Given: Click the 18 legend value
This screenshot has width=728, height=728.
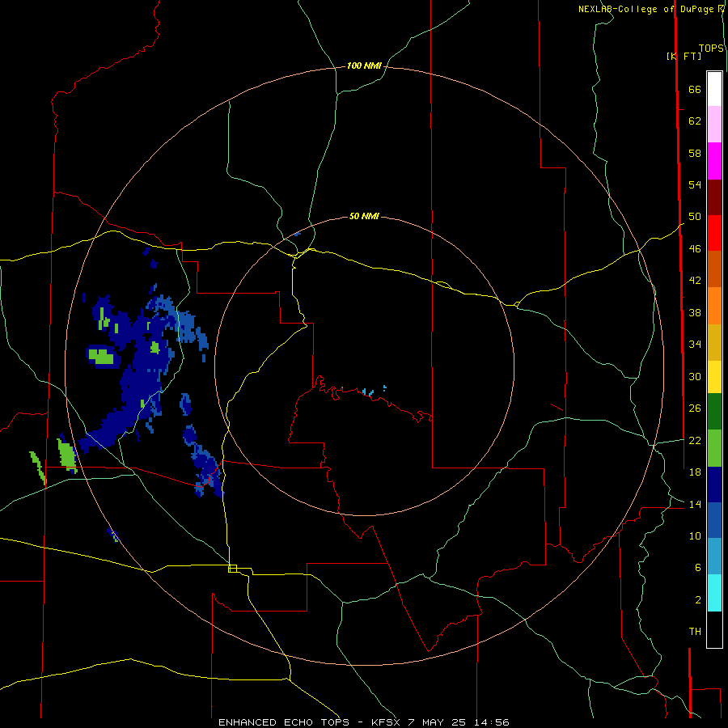Looking at the screenshot, I should tap(695, 472).
